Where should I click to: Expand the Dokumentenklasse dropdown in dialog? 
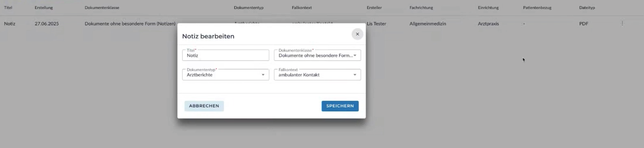pos(317,55)
